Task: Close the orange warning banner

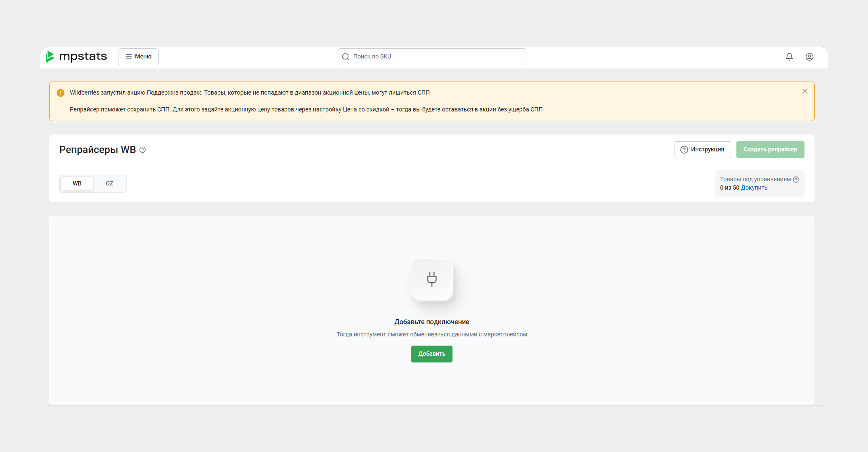Action: [x=805, y=91]
